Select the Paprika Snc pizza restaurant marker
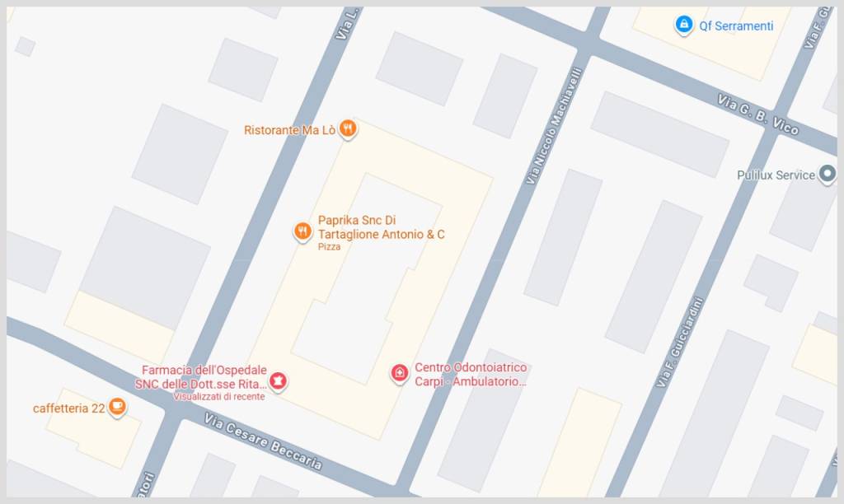 [302, 232]
